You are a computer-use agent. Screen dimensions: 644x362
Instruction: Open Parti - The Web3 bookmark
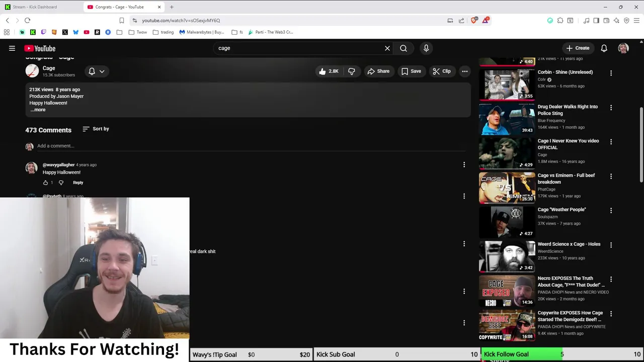click(271, 32)
